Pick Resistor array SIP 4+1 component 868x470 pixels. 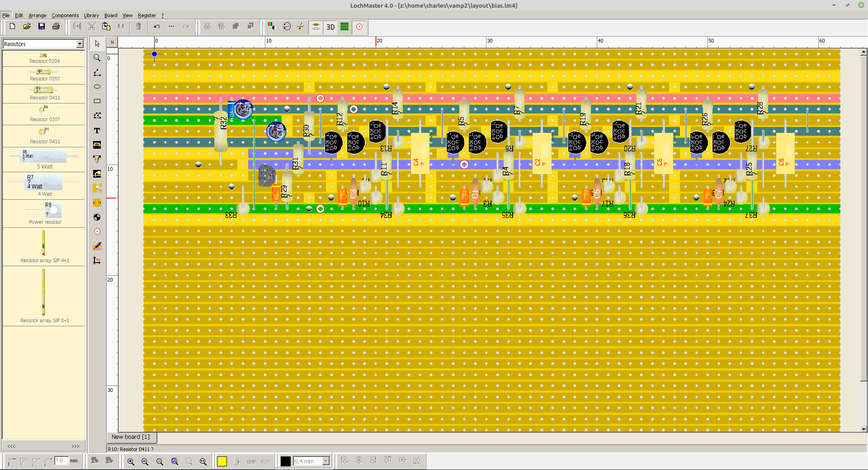[44, 247]
